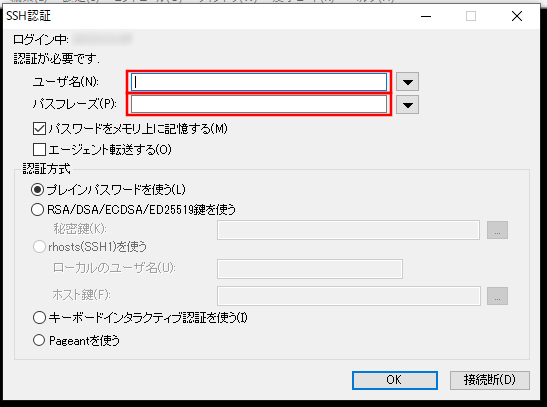Open the パスフレーズ dropdown arrow
The width and height of the screenshot is (547, 407).
click(x=407, y=105)
